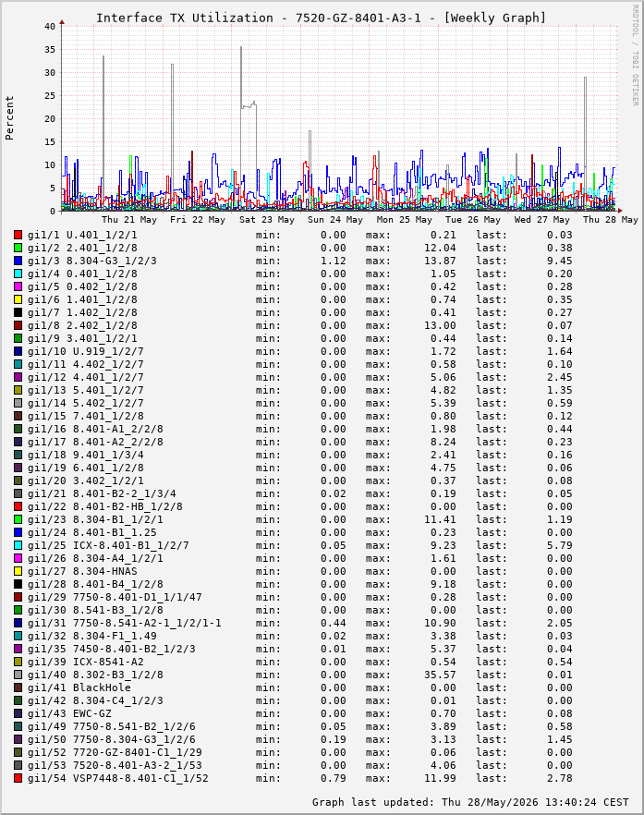The width and height of the screenshot is (644, 815).
Task: Click the legend label gi1/52 7720-GZ-8401-C1_1/29
Action: (x=115, y=752)
